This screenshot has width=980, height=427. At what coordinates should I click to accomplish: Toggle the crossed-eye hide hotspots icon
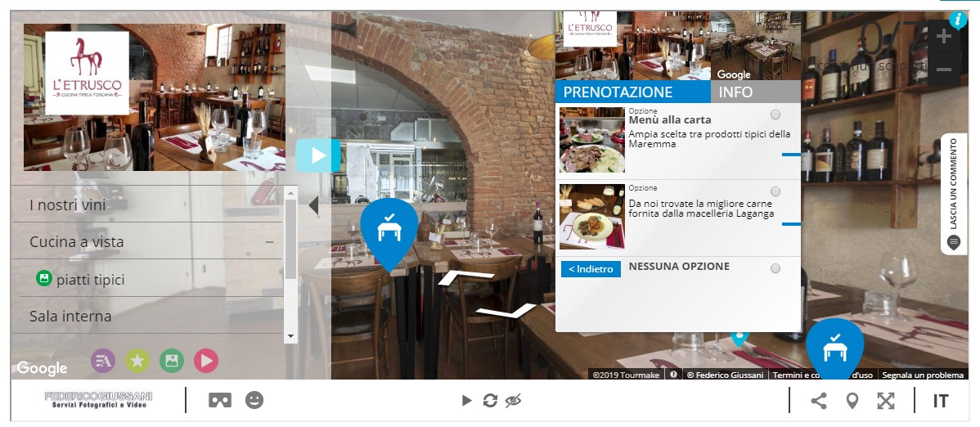(x=513, y=401)
